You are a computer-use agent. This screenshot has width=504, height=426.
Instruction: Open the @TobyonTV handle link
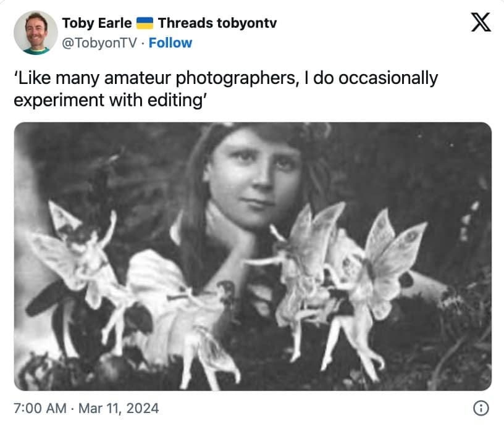tap(101, 43)
